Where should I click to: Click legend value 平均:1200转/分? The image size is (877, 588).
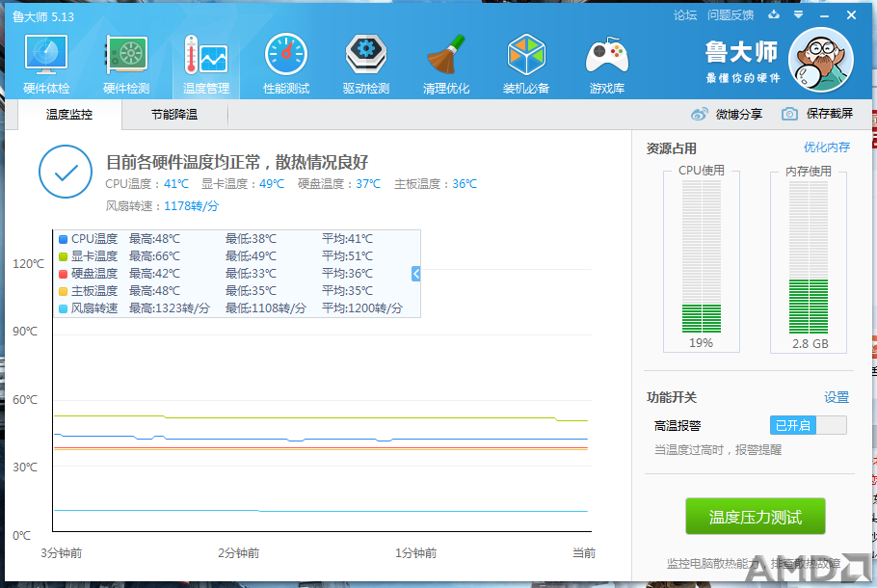pyautogui.click(x=362, y=308)
